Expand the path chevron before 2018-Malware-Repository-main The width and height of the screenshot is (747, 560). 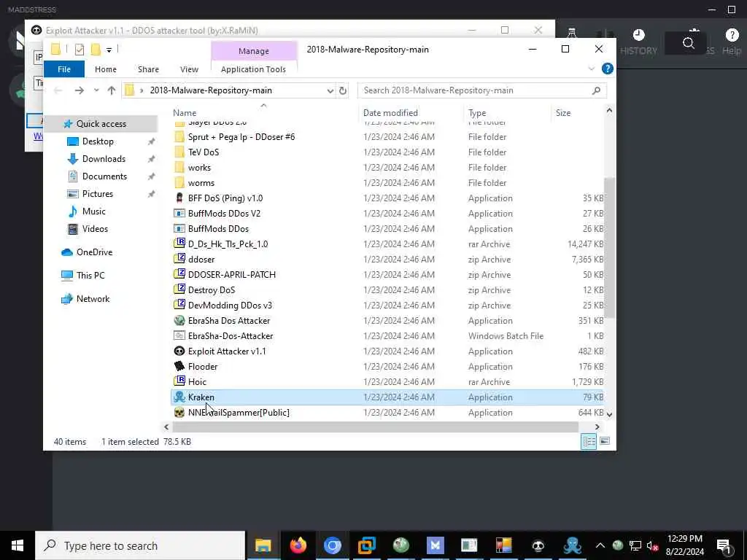(x=142, y=90)
